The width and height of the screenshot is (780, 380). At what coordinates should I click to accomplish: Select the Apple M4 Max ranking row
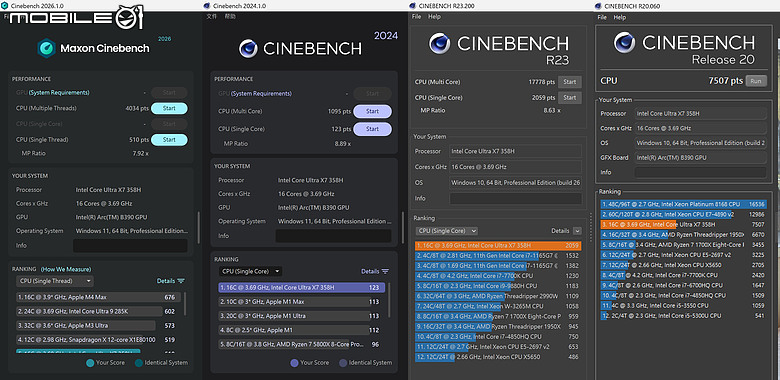(x=98, y=297)
